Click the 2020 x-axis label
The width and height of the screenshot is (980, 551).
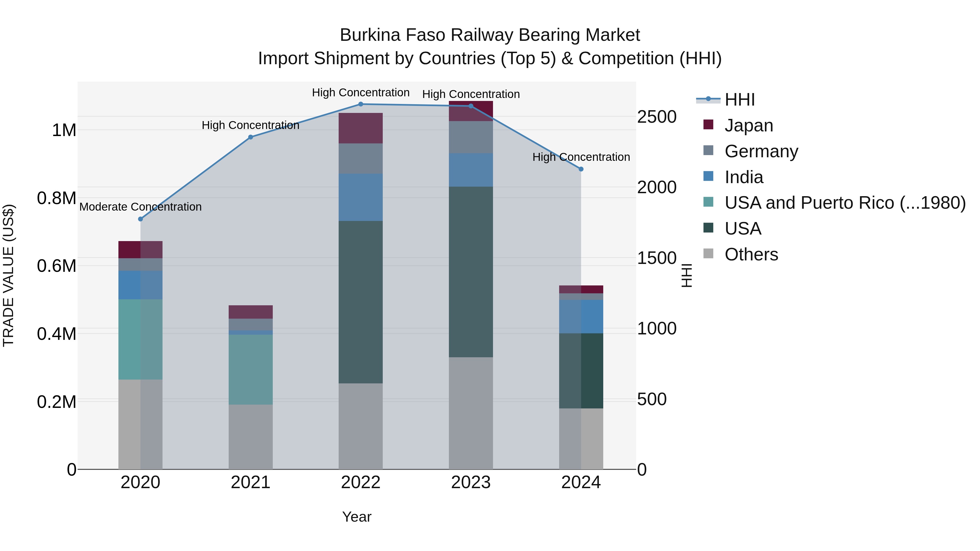click(x=140, y=482)
